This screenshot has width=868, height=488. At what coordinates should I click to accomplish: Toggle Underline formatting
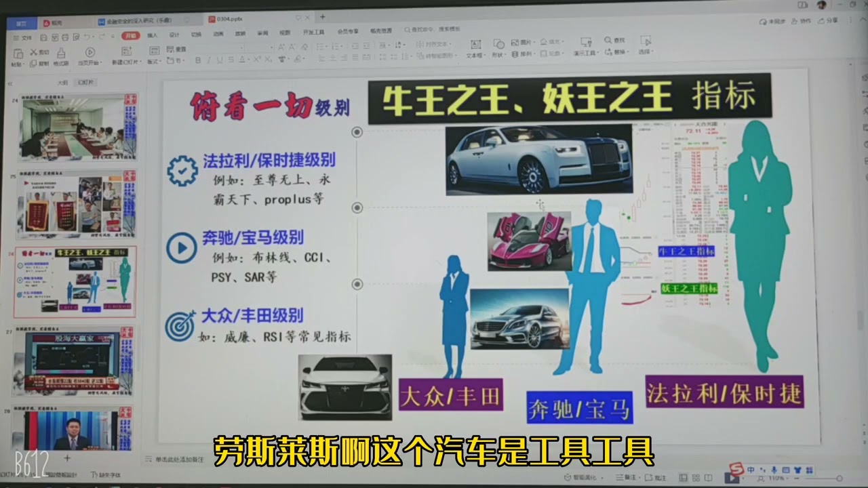(218, 60)
